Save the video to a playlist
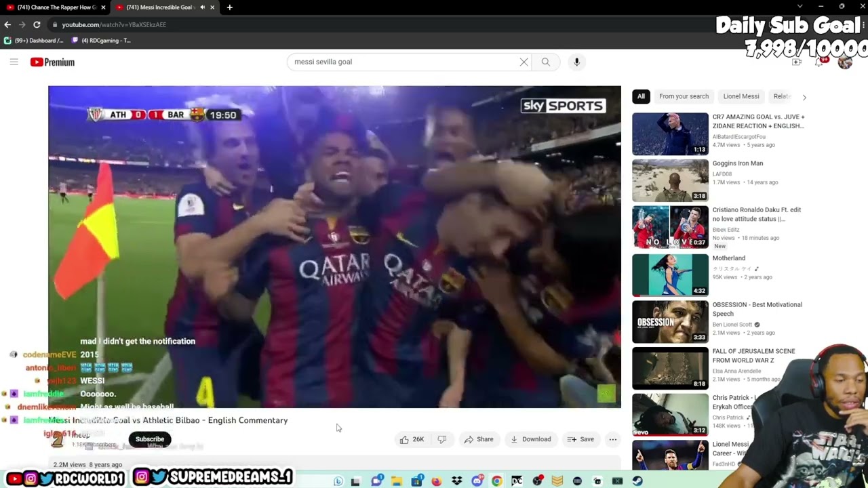The height and width of the screenshot is (488, 868). click(580, 439)
